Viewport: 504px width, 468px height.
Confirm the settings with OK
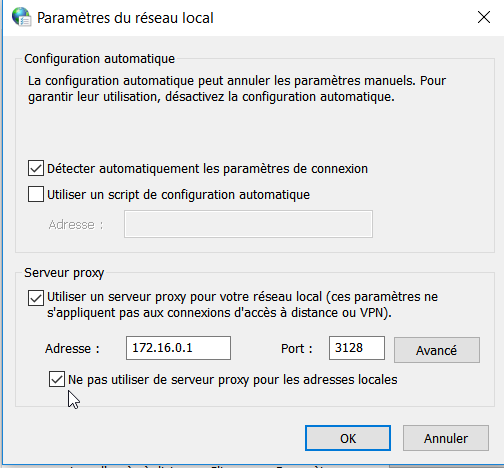348,438
